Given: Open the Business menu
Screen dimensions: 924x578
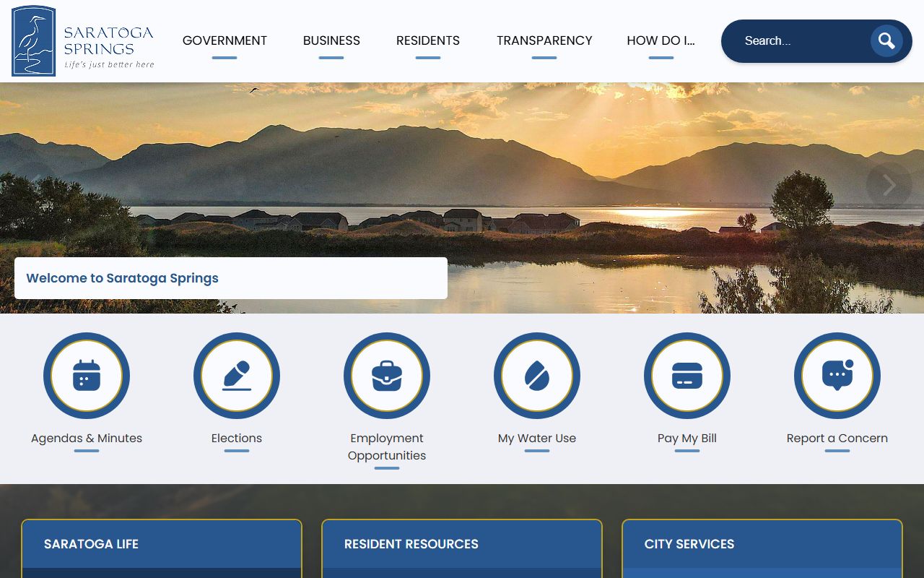Looking at the screenshot, I should point(331,41).
